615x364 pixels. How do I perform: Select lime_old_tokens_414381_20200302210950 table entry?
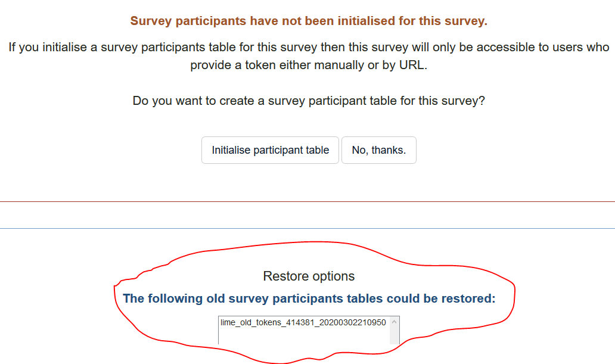[x=303, y=322]
